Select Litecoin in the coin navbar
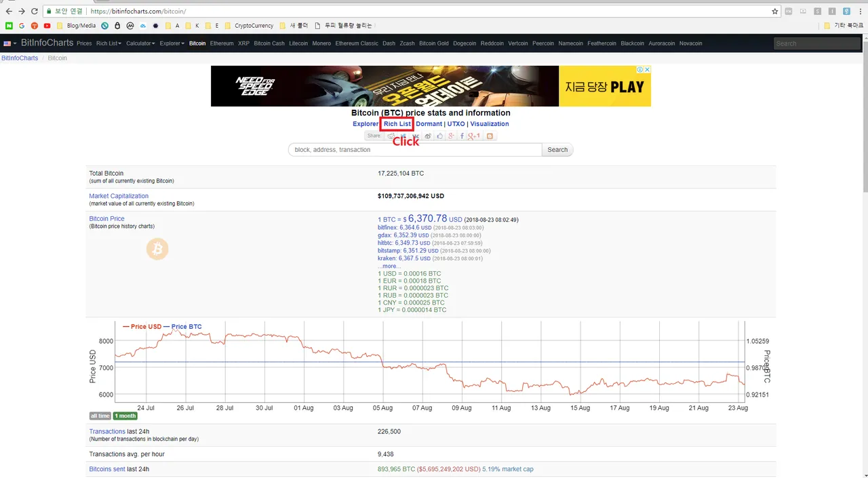The image size is (868, 478). pyautogui.click(x=298, y=43)
